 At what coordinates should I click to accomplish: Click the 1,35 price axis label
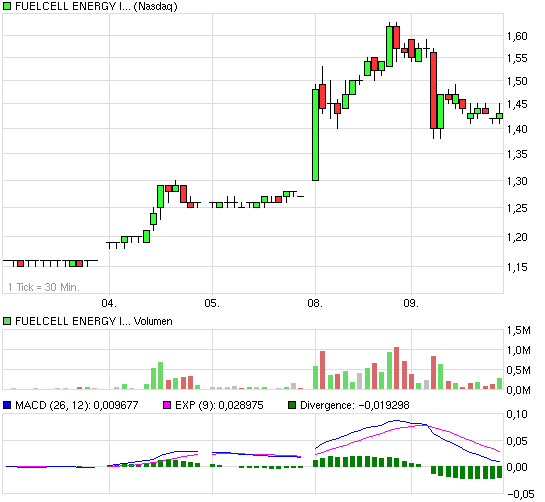pos(517,154)
